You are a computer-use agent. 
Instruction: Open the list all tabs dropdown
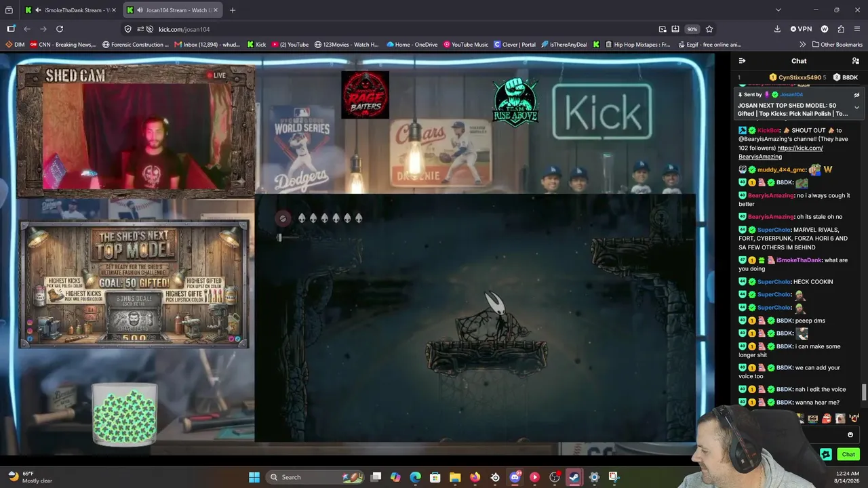[778, 10]
